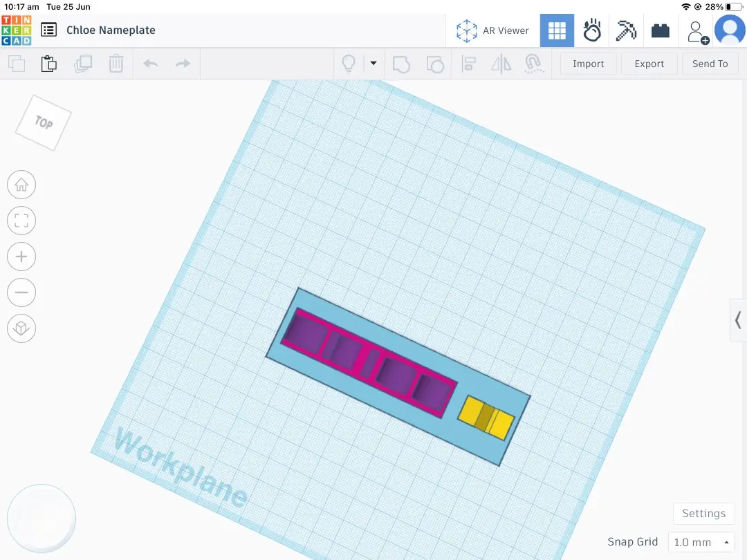Redo the last action
This screenshot has height=560, width=747.
point(183,64)
